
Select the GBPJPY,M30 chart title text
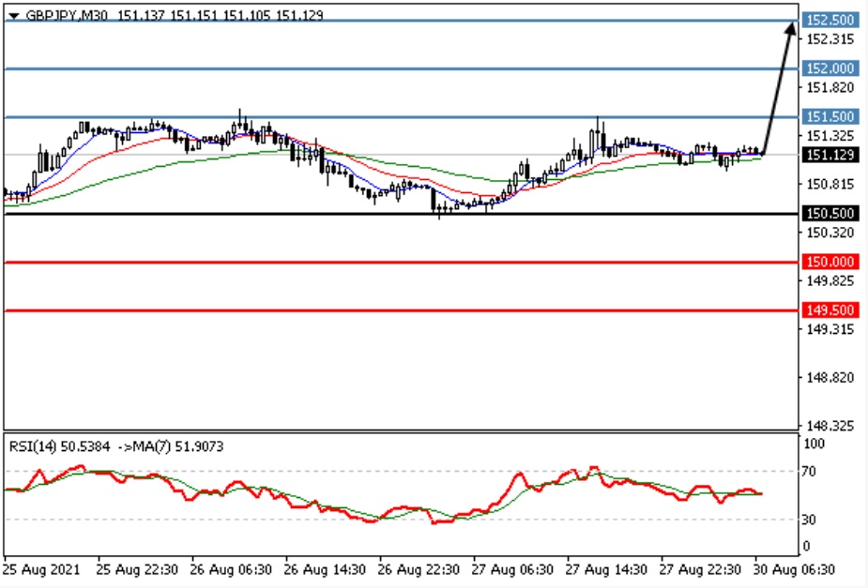(x=67, y=16)
